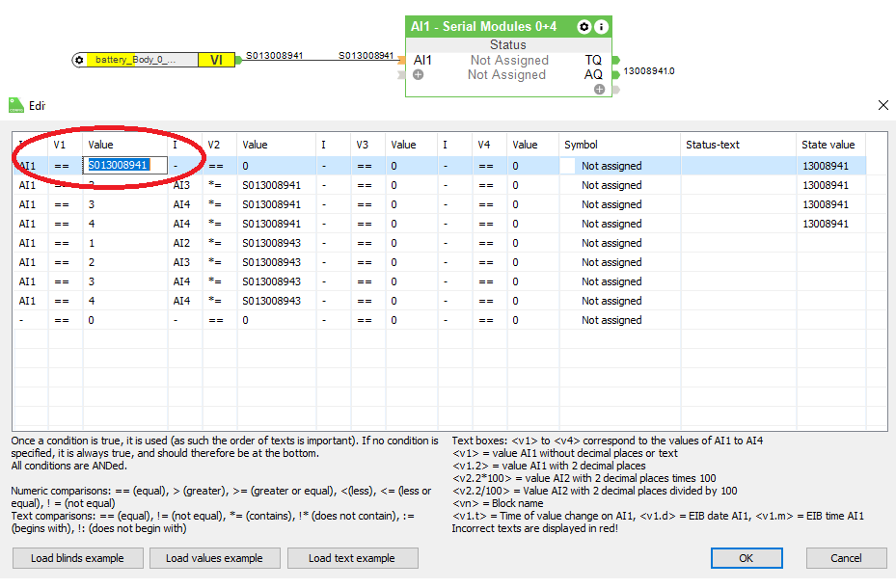Click Not assigned in last table row
This screenshot has width=896, height=588.
[611, 320]
